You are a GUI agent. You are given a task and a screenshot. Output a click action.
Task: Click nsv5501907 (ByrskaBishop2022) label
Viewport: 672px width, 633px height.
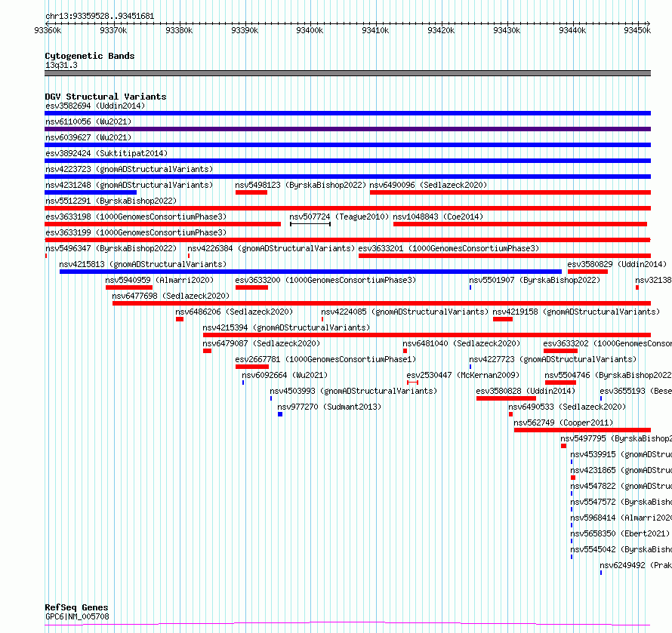(x=535, y=280)
